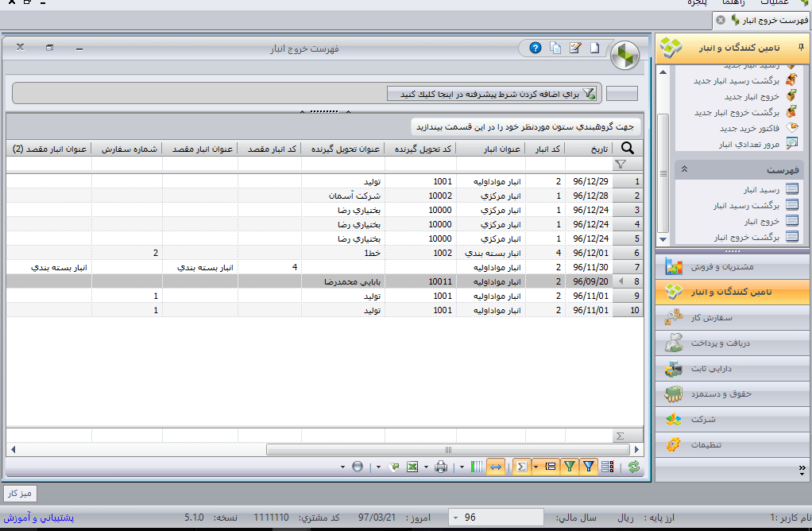Click the sigma footer row icon

pyautogui.click(x=621, y=436)
